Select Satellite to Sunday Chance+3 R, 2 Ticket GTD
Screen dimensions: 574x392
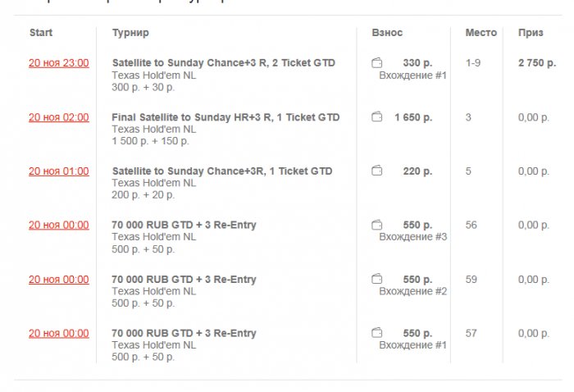point(223,63)
